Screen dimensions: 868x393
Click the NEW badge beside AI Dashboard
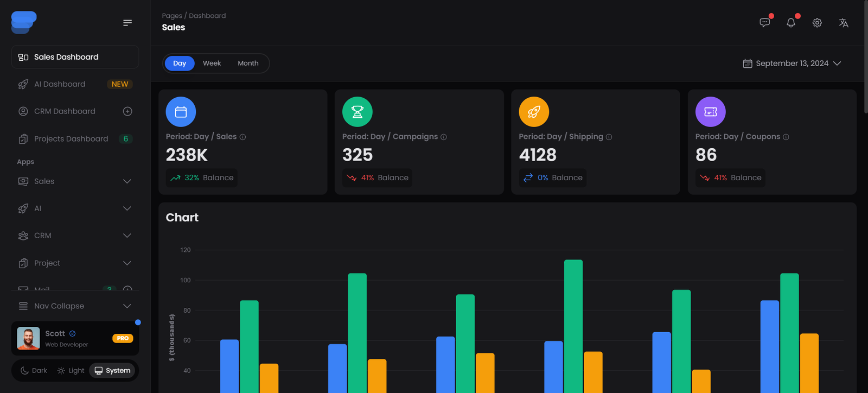click(x=120, y=84)
